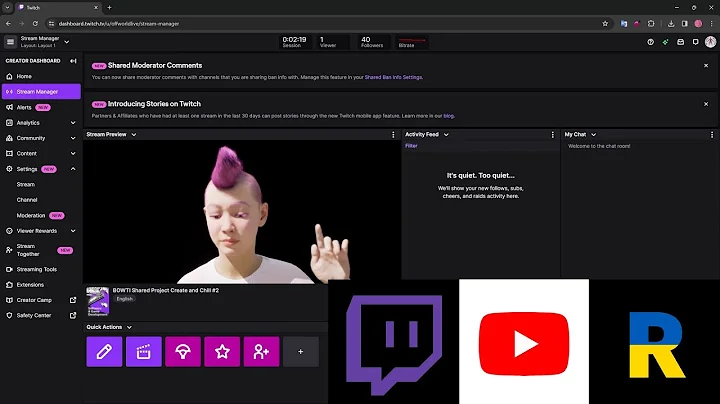Click the Bitrate indicator
Image resolution: width=720 pixels, height=404 pixels.
click(411, 42)
